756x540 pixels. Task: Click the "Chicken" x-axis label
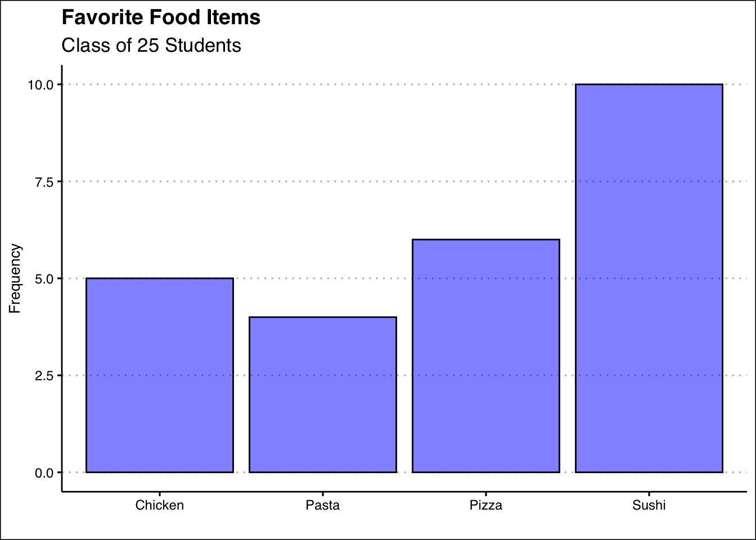[160, 505]
